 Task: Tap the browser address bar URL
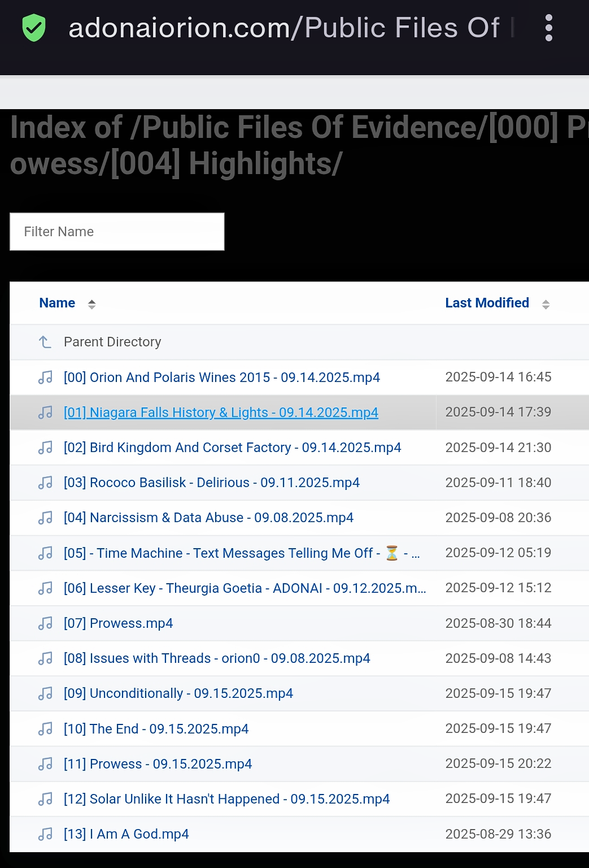pyautogui.click(x=283, y=28)
